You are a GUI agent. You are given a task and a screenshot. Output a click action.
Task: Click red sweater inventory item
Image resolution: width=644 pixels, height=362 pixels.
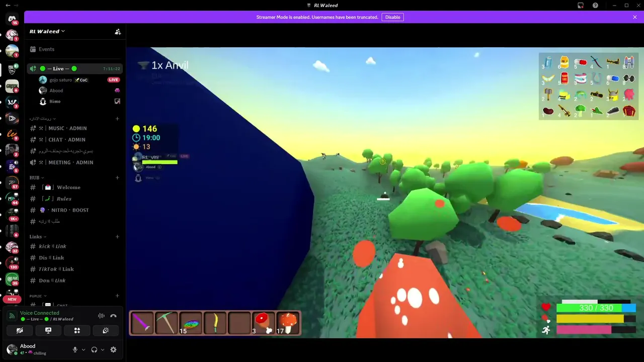tap(629, 111)
